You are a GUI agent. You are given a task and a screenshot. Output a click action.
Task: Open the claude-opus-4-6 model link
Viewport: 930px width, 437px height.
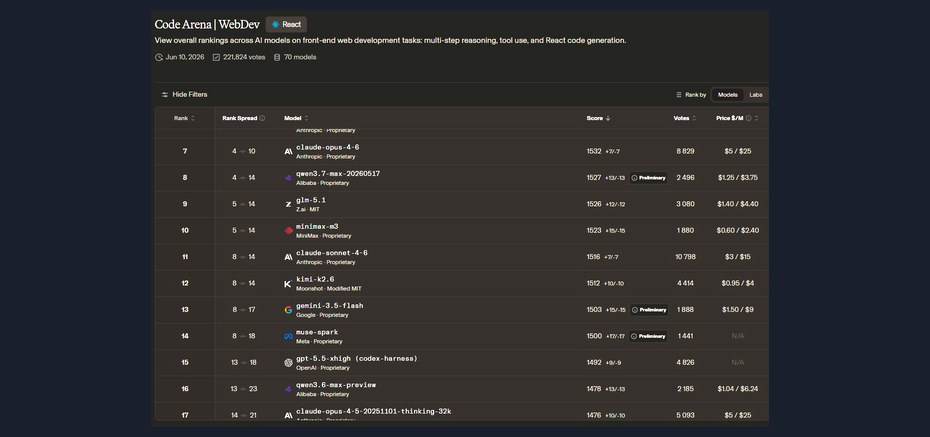(x=327, y=147)
